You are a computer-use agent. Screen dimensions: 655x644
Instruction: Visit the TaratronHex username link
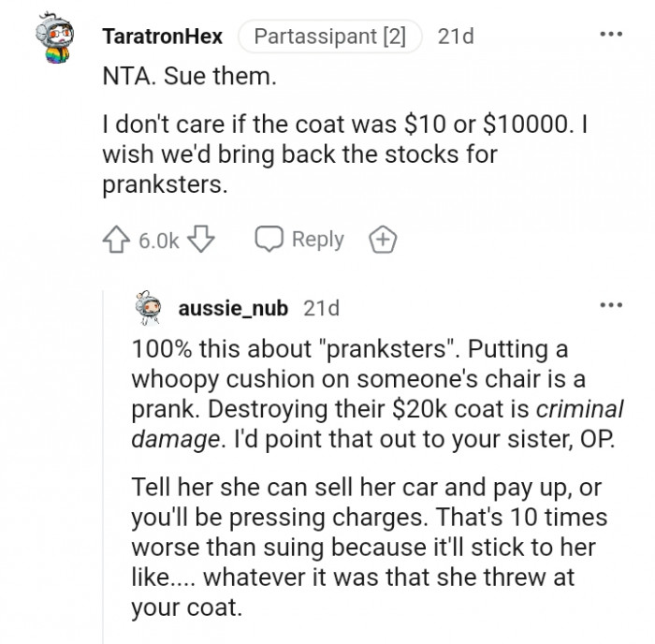pos(162,36)
